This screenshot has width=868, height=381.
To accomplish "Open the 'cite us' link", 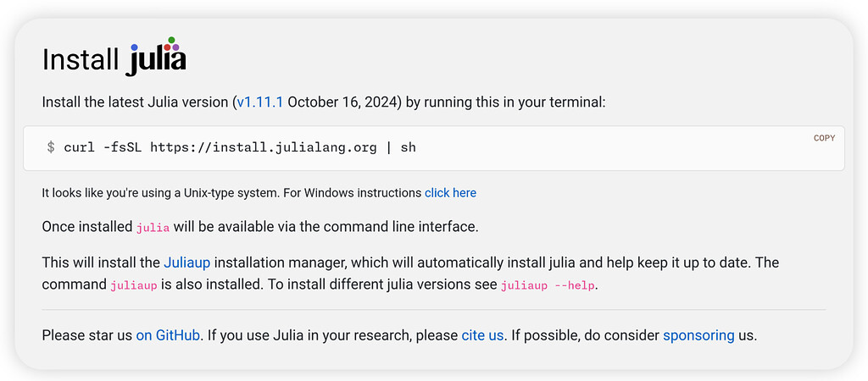I will tap(482, 335).
